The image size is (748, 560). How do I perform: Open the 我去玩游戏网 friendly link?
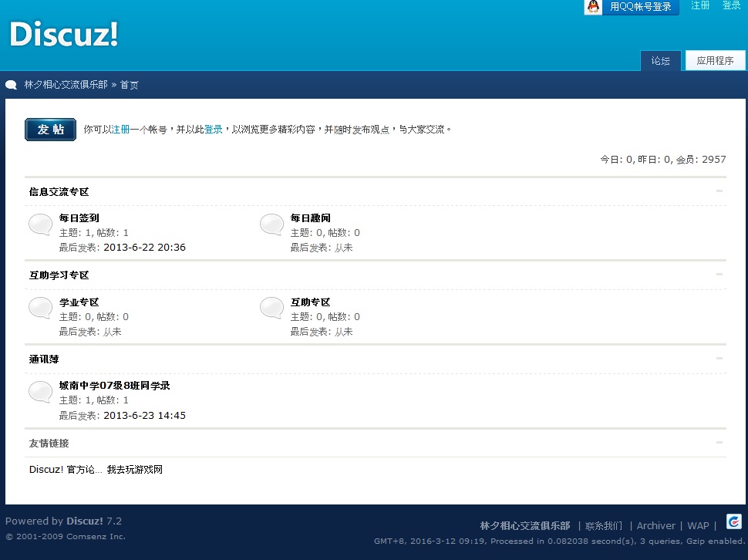pyautogui.click(x=135, y=470)
